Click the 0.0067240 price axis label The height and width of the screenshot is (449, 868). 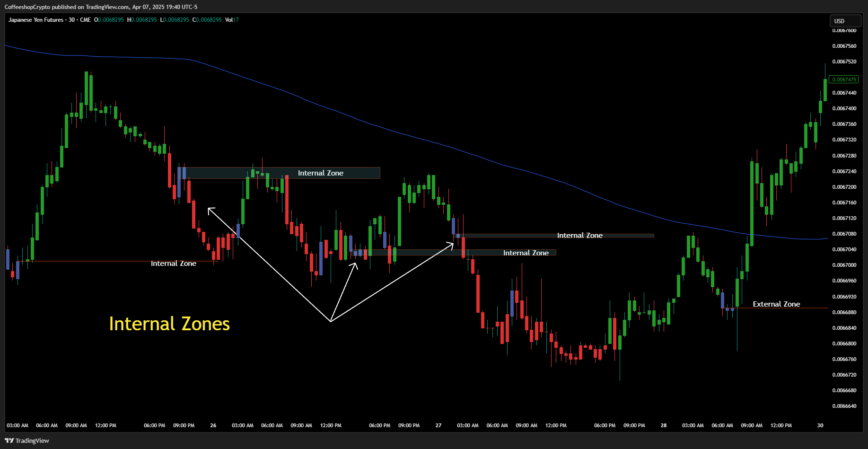coord(844,171)
